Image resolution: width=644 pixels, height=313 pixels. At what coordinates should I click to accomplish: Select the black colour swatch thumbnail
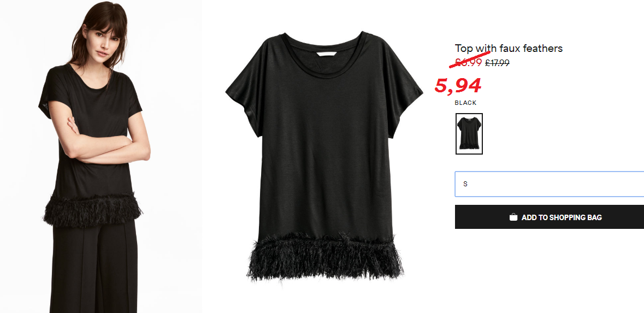pos(469,134)
